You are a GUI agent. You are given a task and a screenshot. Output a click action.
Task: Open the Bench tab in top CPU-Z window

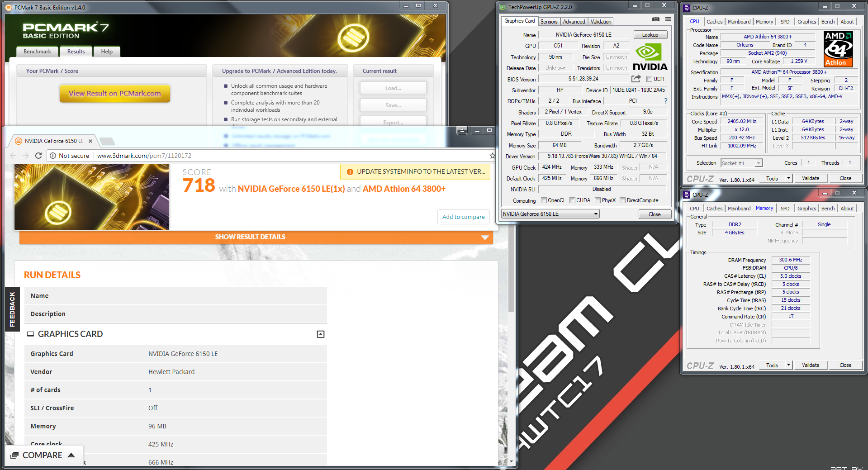pyautogui.click(x=828, y=22)
